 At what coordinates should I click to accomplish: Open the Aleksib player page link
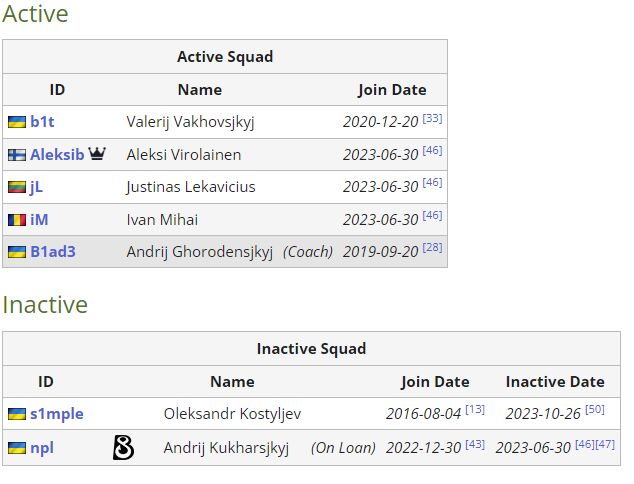[x=57, y=155]
